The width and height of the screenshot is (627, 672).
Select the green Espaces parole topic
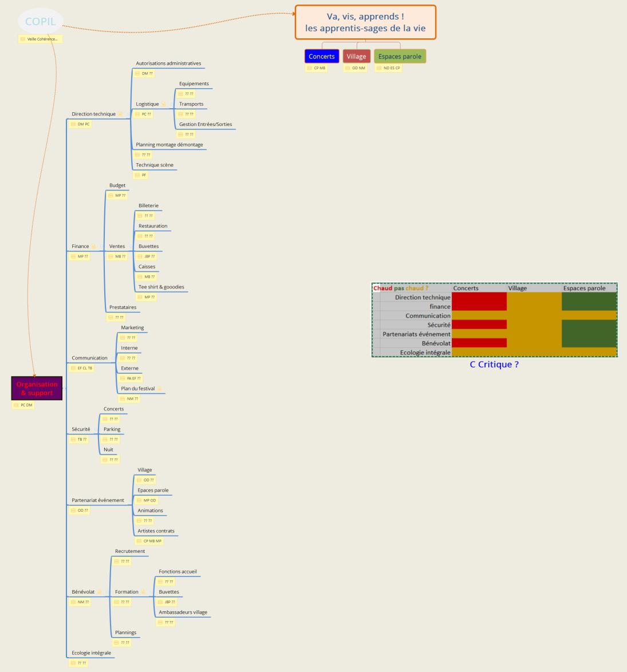tap(400, 57)
